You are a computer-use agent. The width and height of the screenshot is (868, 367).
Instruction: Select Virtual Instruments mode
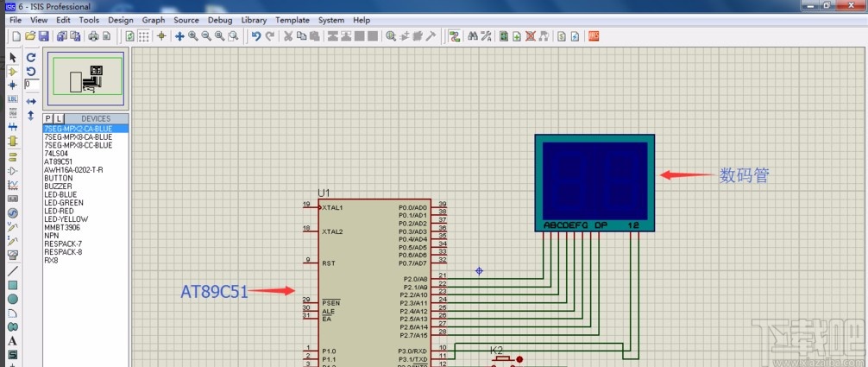(13, 255)
